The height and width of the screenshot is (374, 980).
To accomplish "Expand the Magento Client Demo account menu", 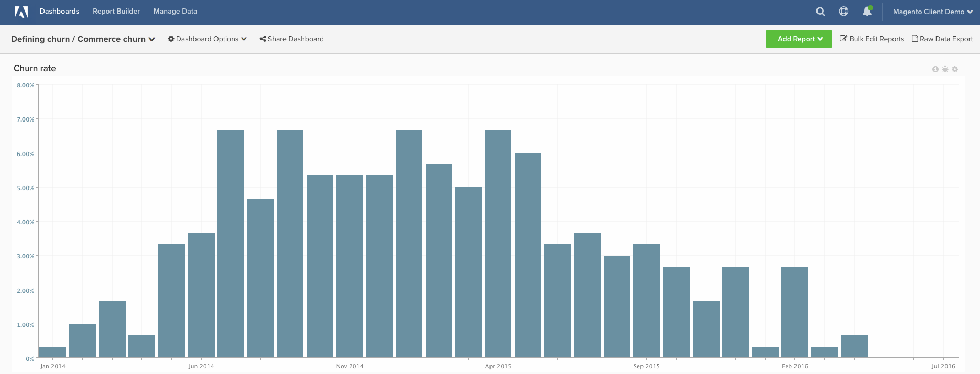I will point(933,12).
